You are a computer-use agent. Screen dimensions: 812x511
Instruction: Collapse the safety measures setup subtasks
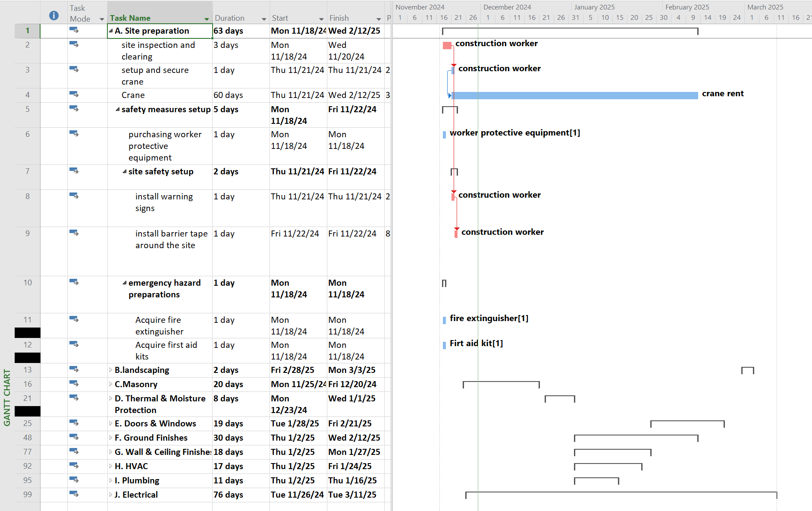[x=118, y=109]
